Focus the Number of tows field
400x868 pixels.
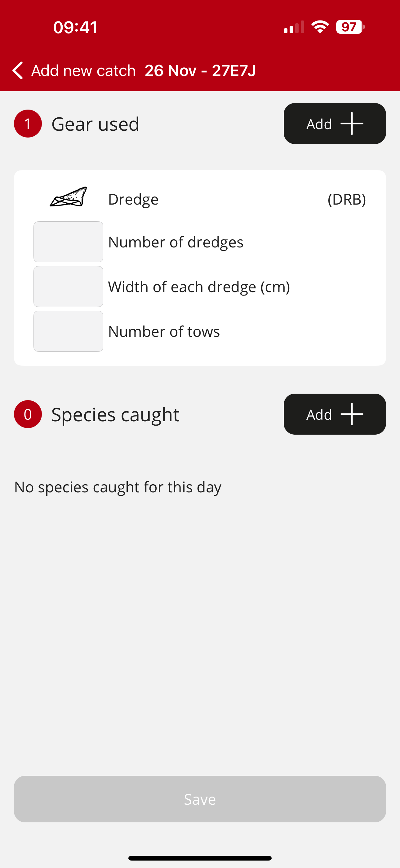tap(68, 331)
